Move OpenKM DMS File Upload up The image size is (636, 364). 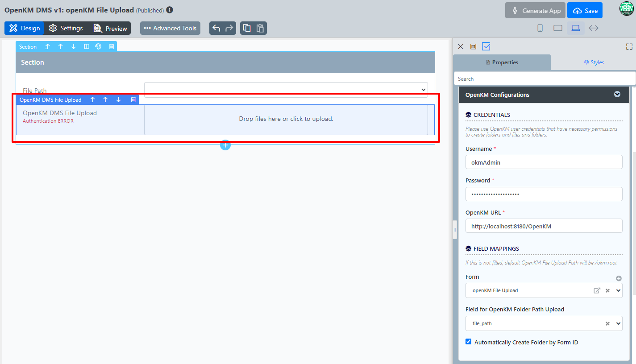pos(105,99)
